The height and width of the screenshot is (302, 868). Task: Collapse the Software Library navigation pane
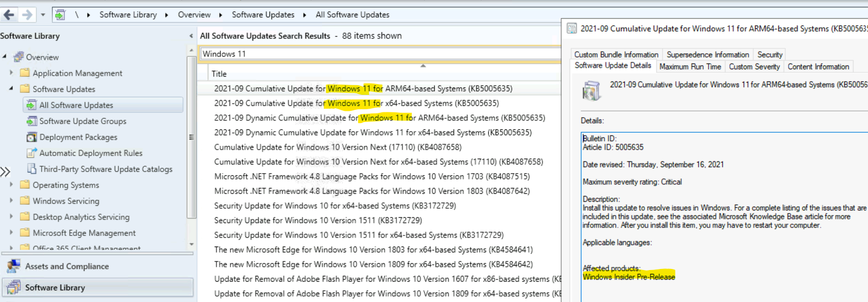191,36
